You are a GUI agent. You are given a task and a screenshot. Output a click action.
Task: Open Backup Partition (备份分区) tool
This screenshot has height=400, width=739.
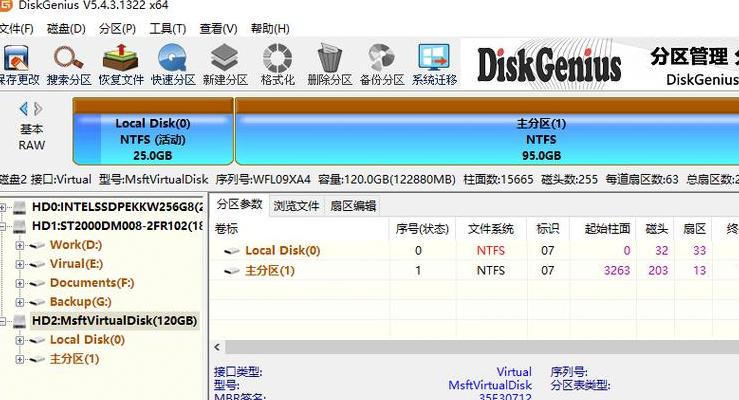(382, 65)
